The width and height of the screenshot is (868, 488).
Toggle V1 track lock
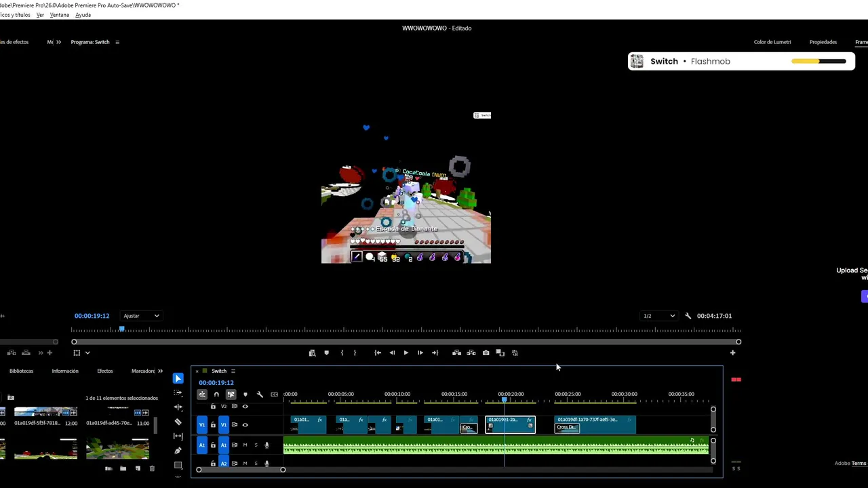click(x=213, y=425)
